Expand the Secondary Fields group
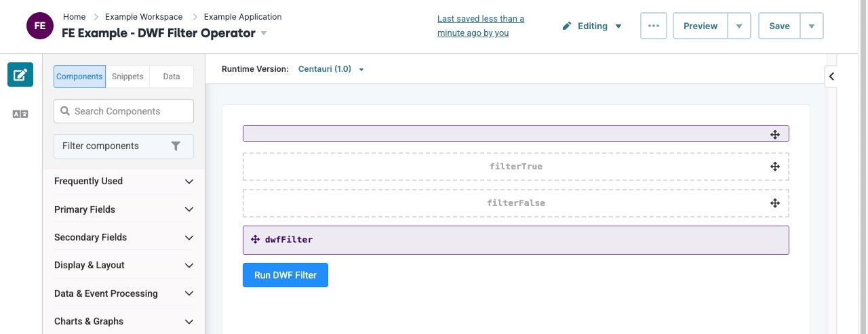Image resolution: width=868 pixels, height=334 pixels. (x=123, y=237)
